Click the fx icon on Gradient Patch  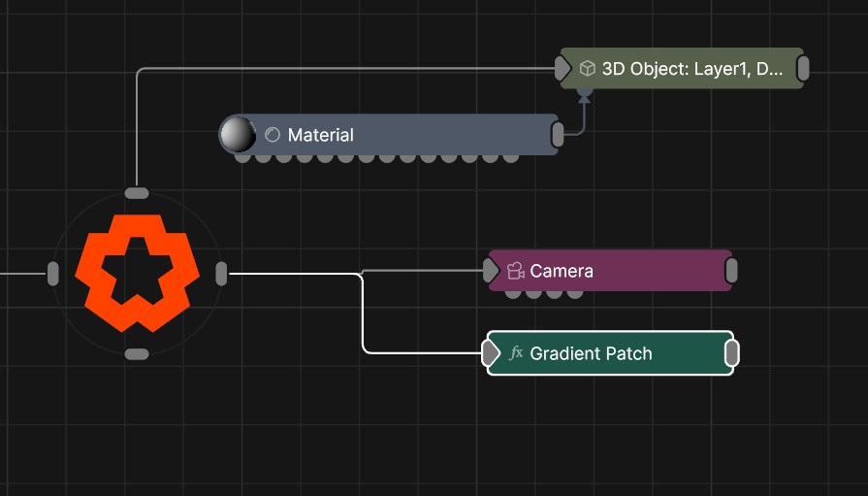(516, 353)
